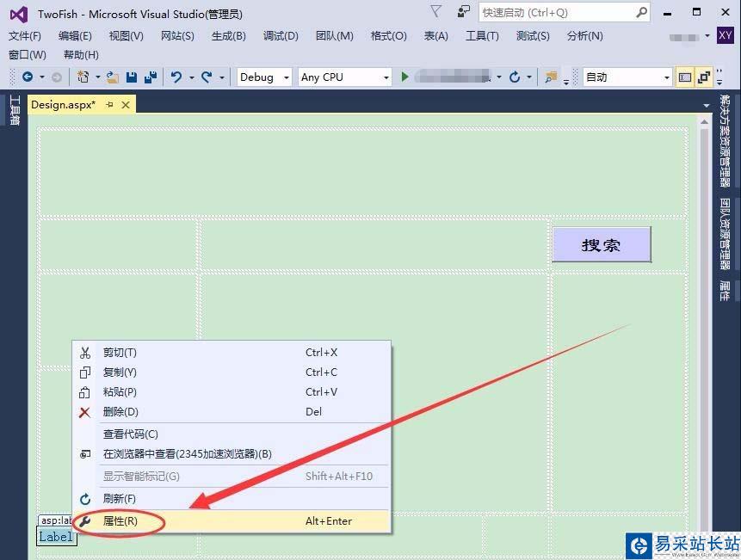Open the 工具箱 side panel tab
The height and width of the screenshot is (560, 741).
14,110
